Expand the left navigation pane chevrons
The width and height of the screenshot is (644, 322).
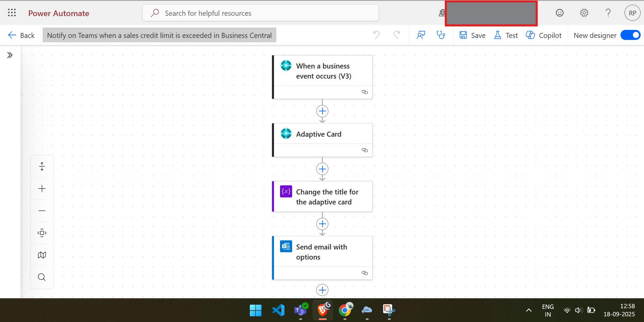pos(10,55)
